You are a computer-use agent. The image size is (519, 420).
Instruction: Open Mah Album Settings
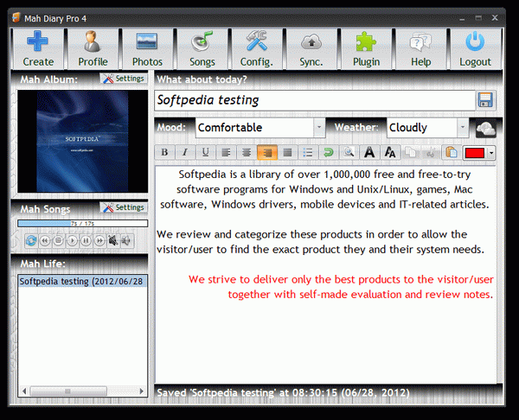(124, 79)
